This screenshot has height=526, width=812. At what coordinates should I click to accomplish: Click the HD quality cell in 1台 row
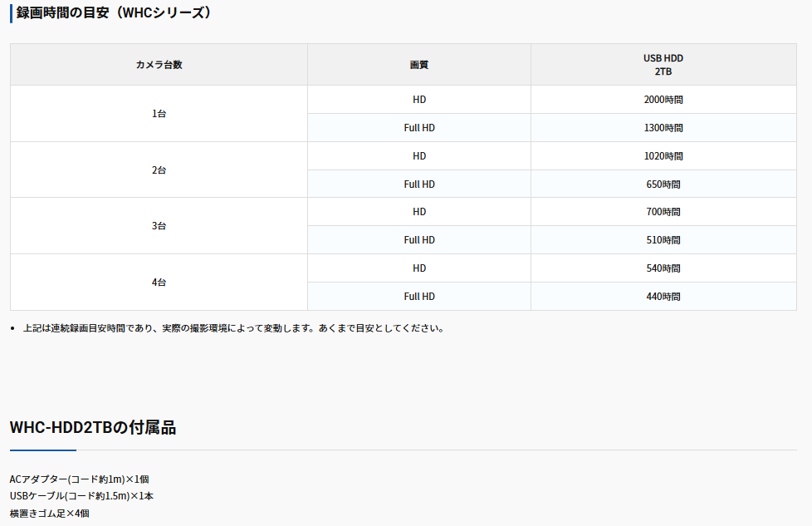[x=419, y=100]
